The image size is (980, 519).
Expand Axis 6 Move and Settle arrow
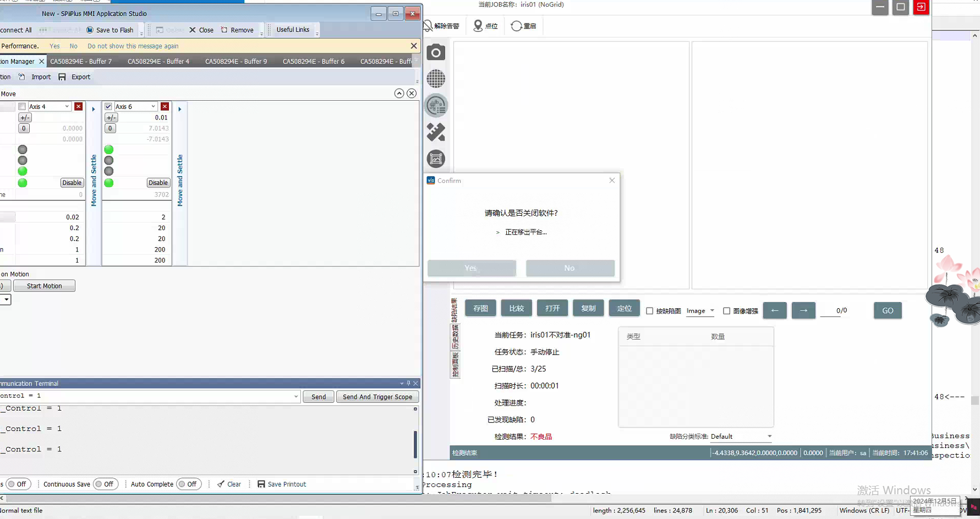click(180, 109)
